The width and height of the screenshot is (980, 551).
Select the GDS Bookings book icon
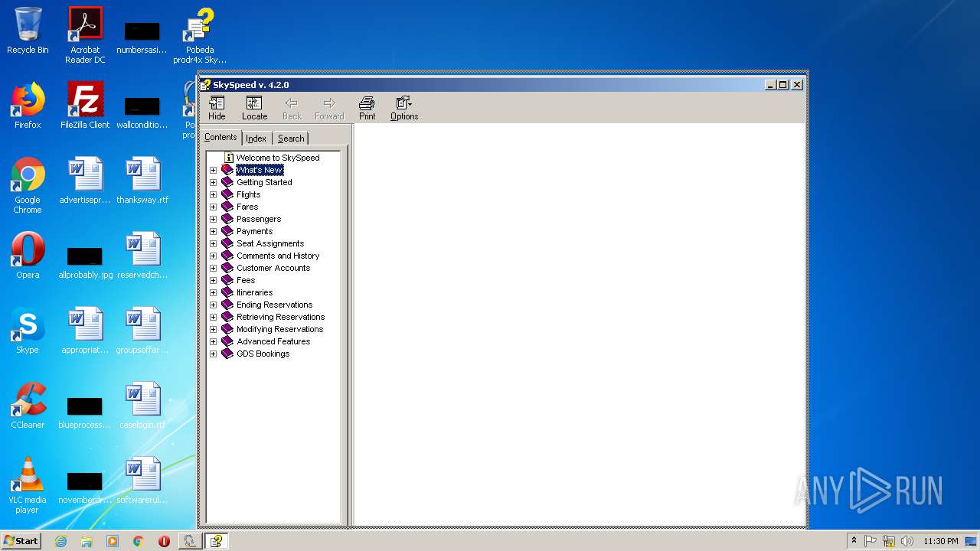pos(227,354)
